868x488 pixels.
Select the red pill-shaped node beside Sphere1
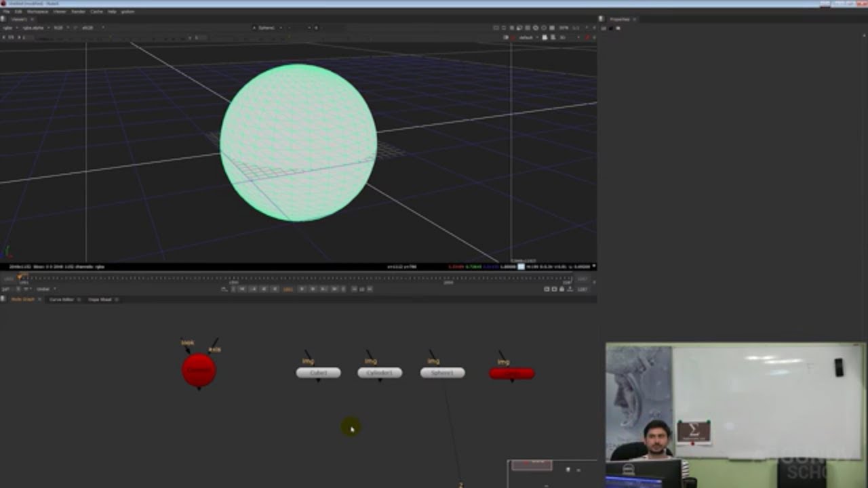click(x=511, y=373)
